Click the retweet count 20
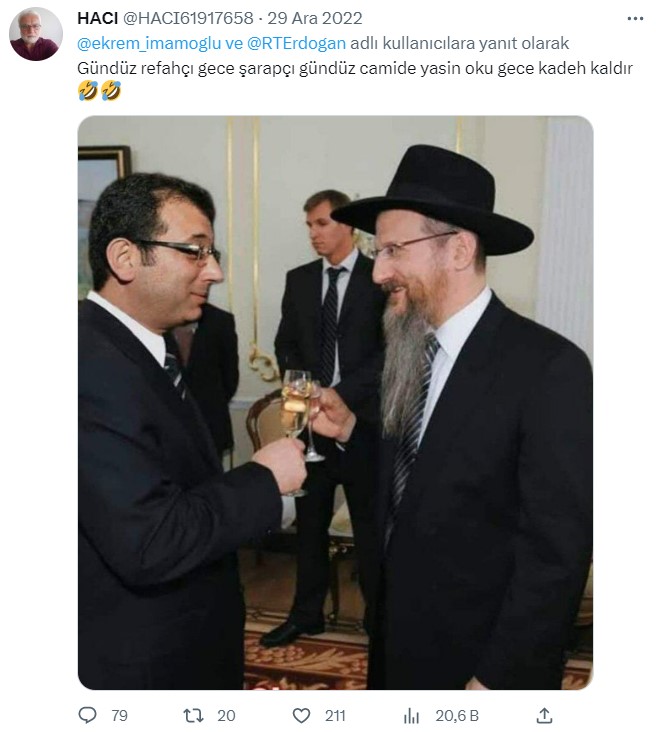Screen dimensions: 656x732 click(x=226, y=715)
